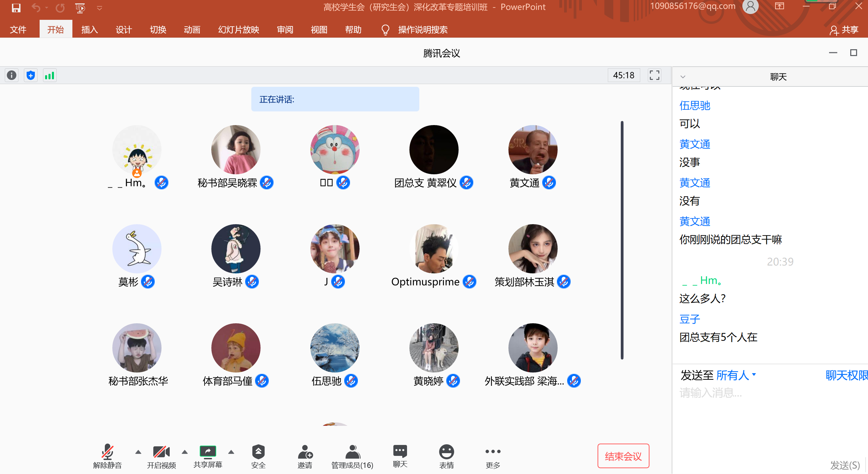Click the 发送(S) send button
The width and height of the screenshot is (868, 474).
845,465
